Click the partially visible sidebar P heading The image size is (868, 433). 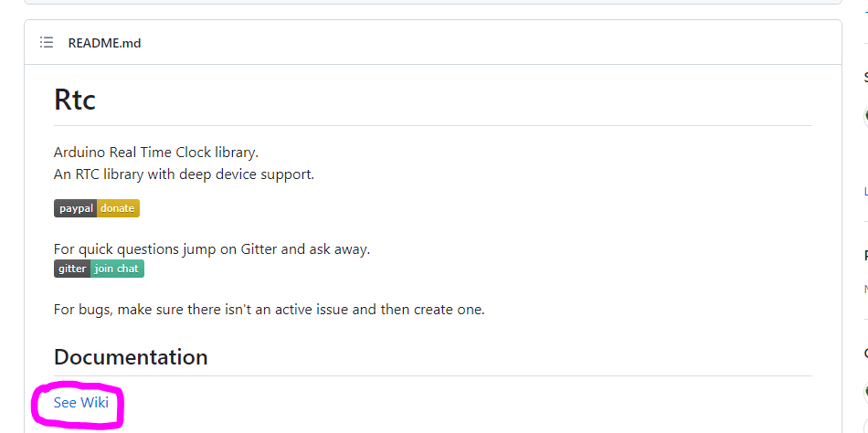pos(866,255)
